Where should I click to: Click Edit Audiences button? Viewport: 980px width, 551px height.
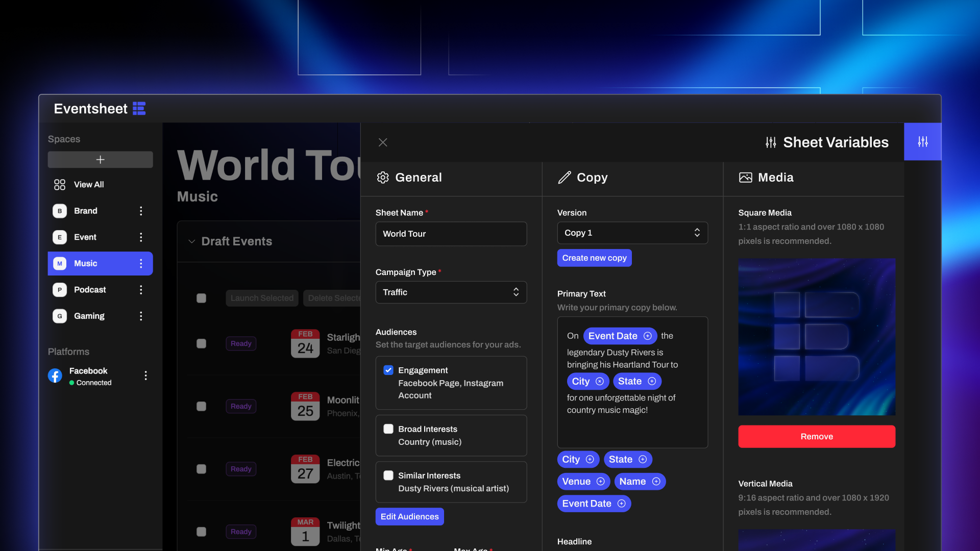coord(410,517)
